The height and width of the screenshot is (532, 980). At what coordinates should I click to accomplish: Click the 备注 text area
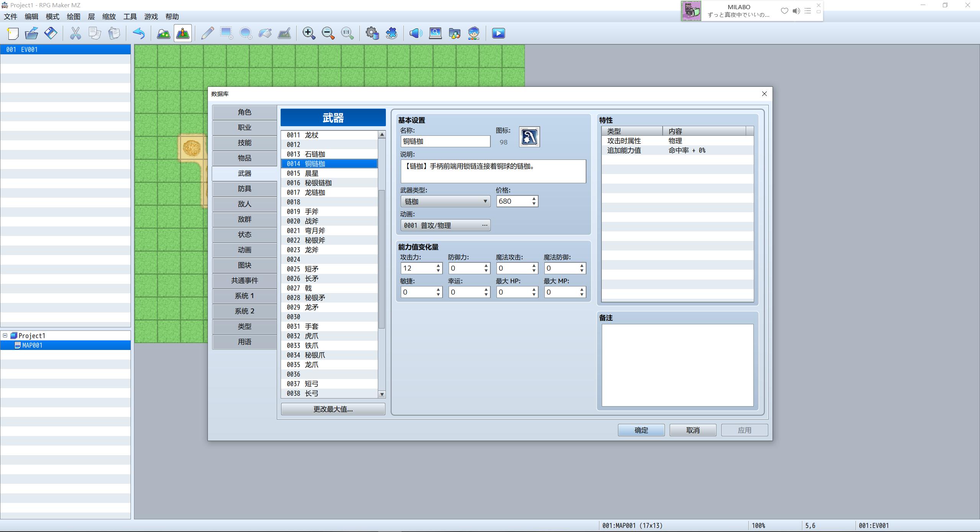click(x=678, y=365)
